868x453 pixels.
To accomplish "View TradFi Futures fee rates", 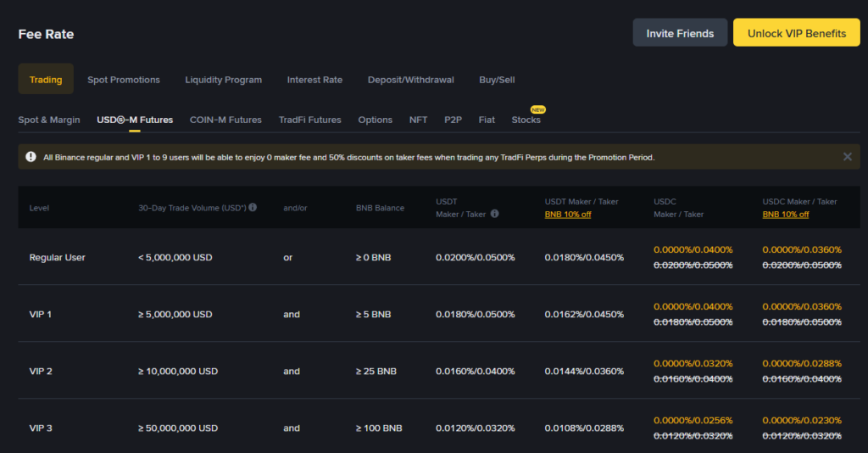I will [310, 120].
